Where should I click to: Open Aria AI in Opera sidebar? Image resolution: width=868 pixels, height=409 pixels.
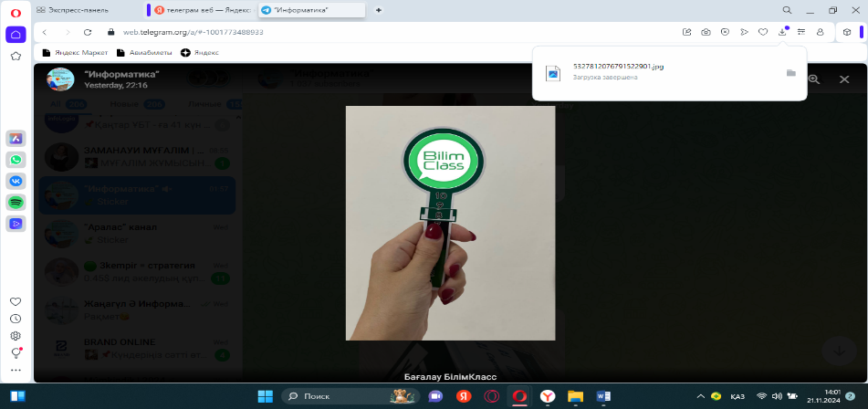(16, 139)
